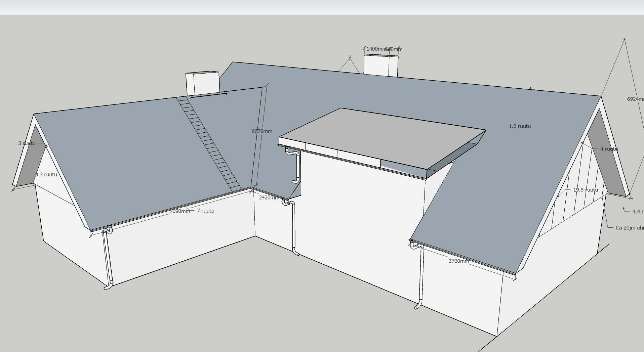Click the 'Ca 20jm' note label
This screenshot has height=352, width=644.
click(629, 228)
